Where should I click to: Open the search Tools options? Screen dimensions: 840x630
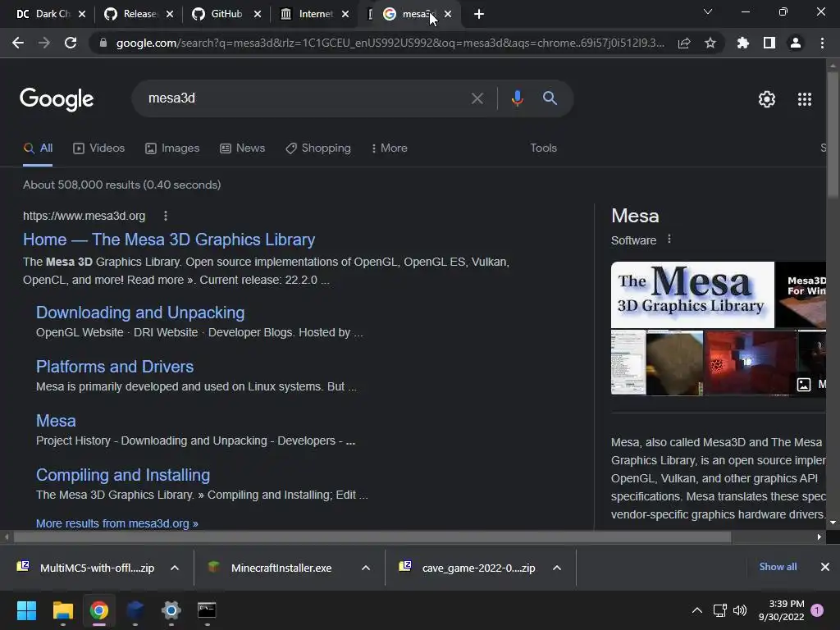543,148
